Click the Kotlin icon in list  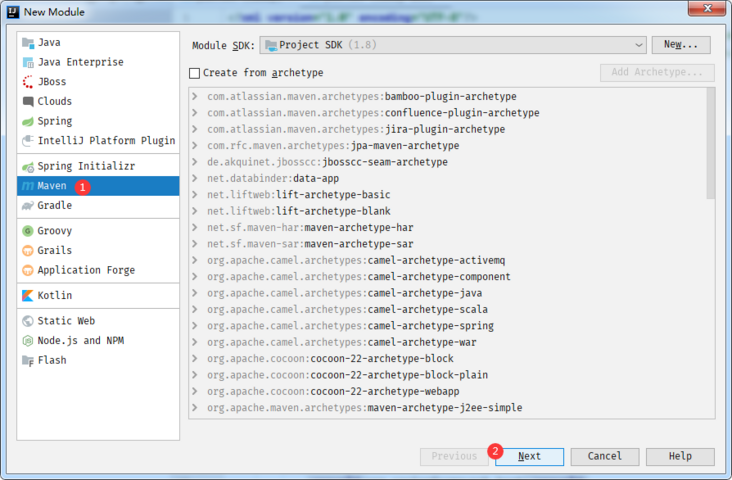[28, 296]
